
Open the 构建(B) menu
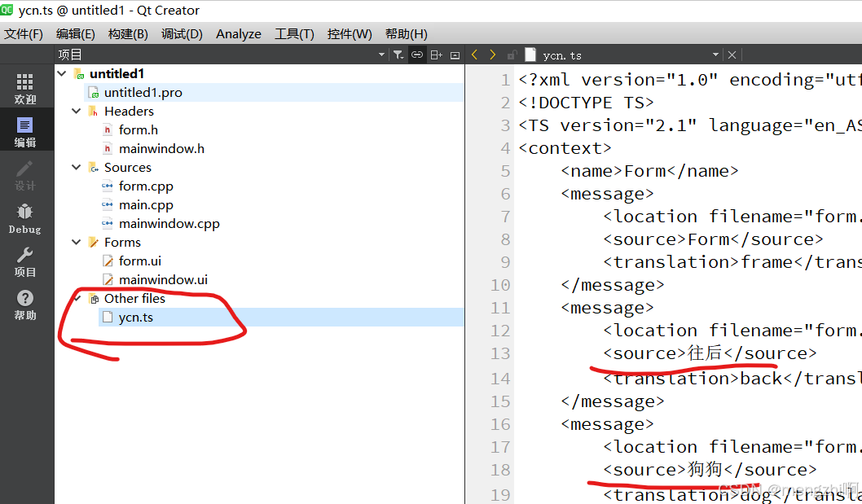click(x=128, y=34)
